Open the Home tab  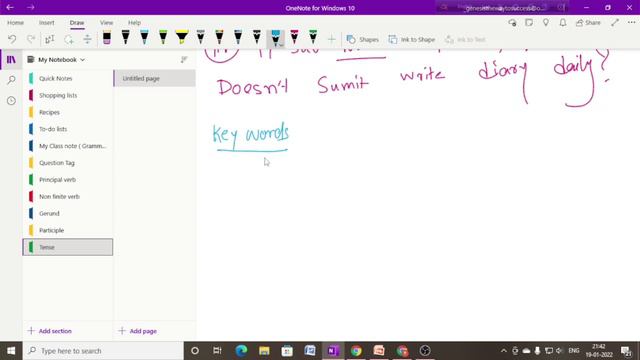pyautogui.click(x=16, y=22)
